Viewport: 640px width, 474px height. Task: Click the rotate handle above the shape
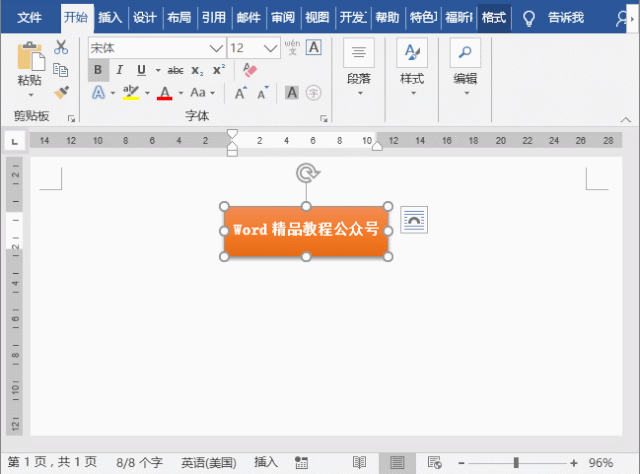point(307,173)
